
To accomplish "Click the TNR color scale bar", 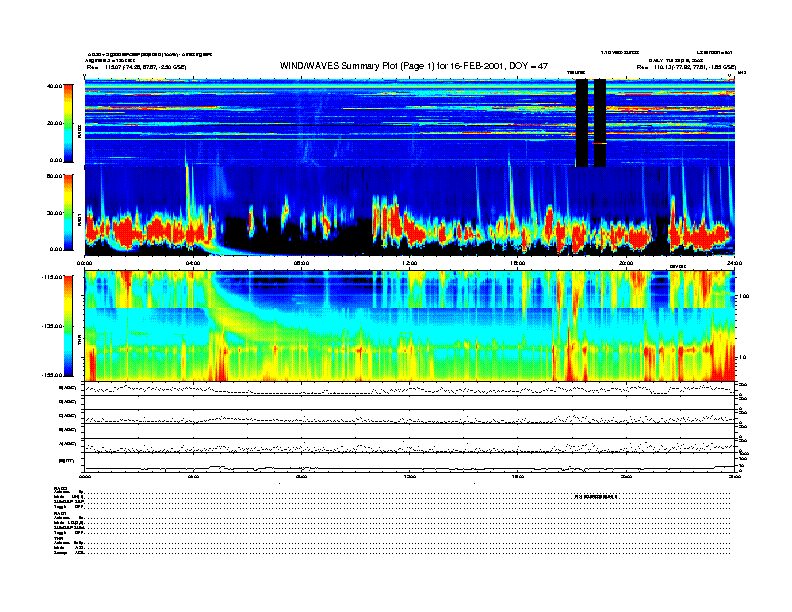I will pos(68,326).
